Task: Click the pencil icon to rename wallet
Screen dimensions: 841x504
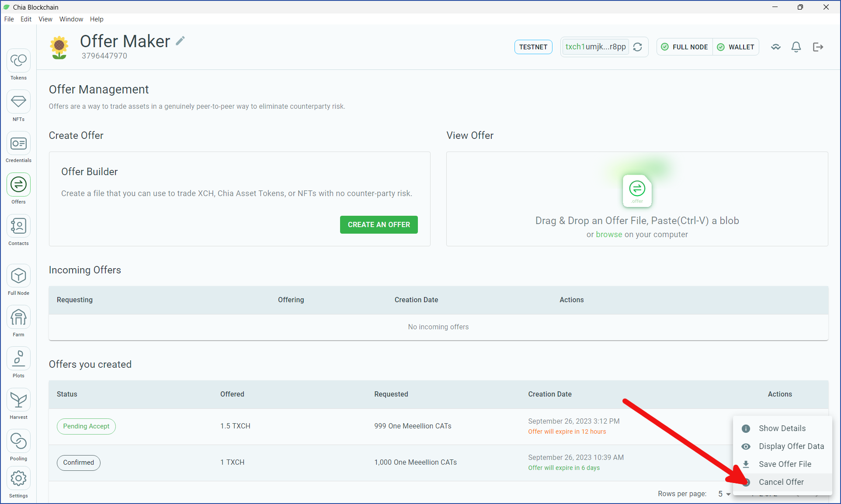Action: point(180,41)
